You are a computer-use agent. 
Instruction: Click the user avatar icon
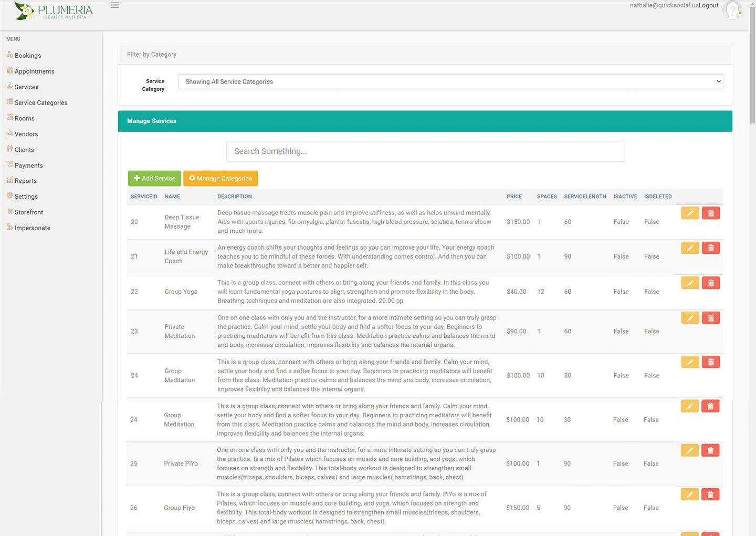pos(732,10)
